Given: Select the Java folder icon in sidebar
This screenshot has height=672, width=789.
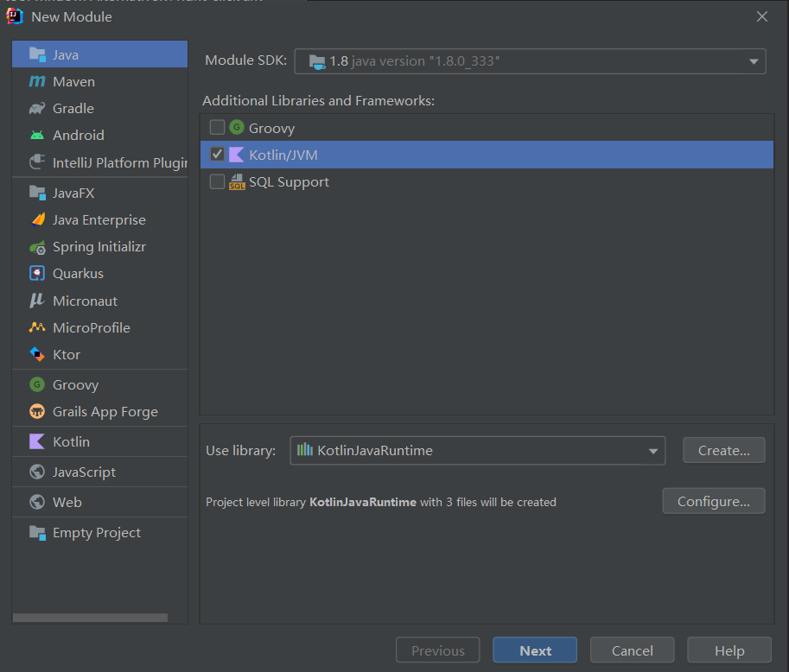Looking at the screenshot, I should [37, 54].
